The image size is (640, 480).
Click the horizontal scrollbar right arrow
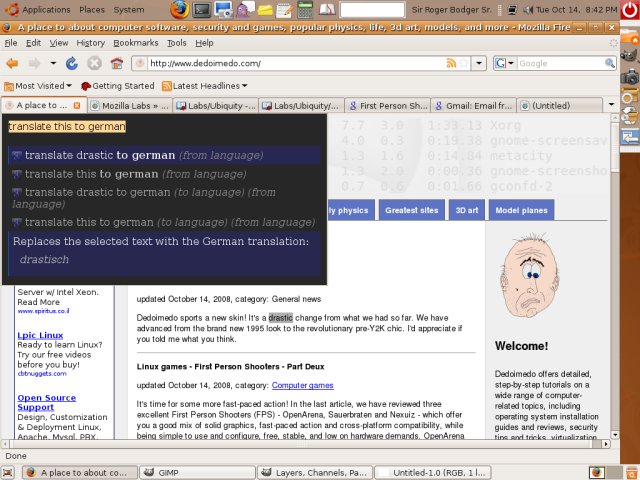(x=606, y=444)
